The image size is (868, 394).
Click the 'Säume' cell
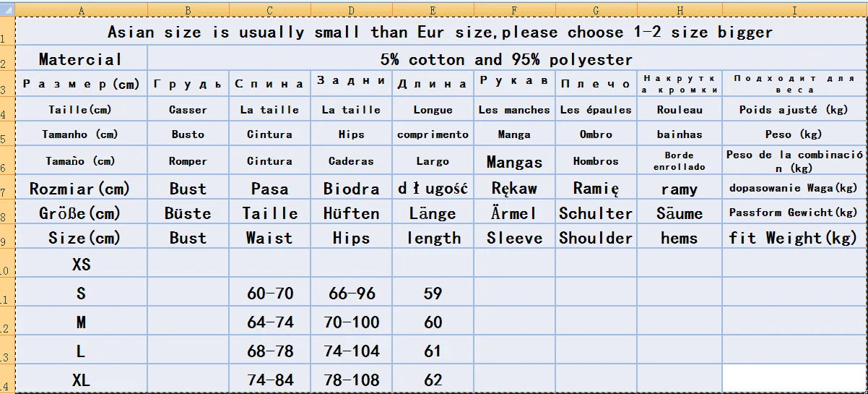680,213
